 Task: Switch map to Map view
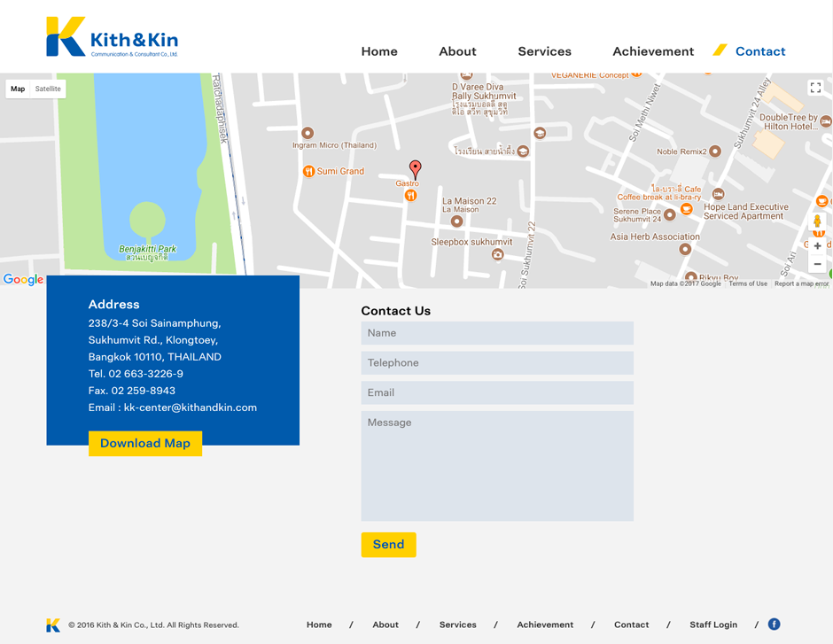click(18, 89)
